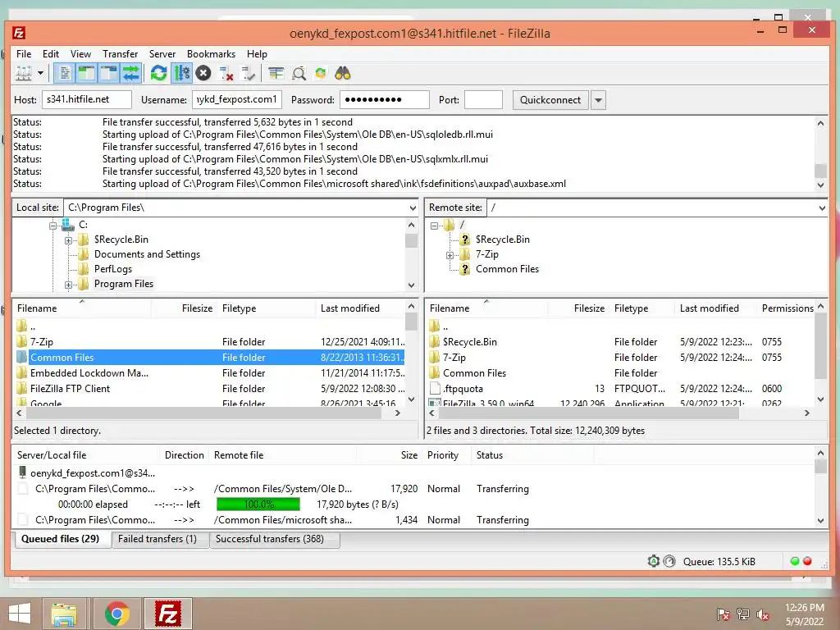Open Google Chrome from the taskbar
Viewport: 840px width, 630px height.
tap(117, 614)
